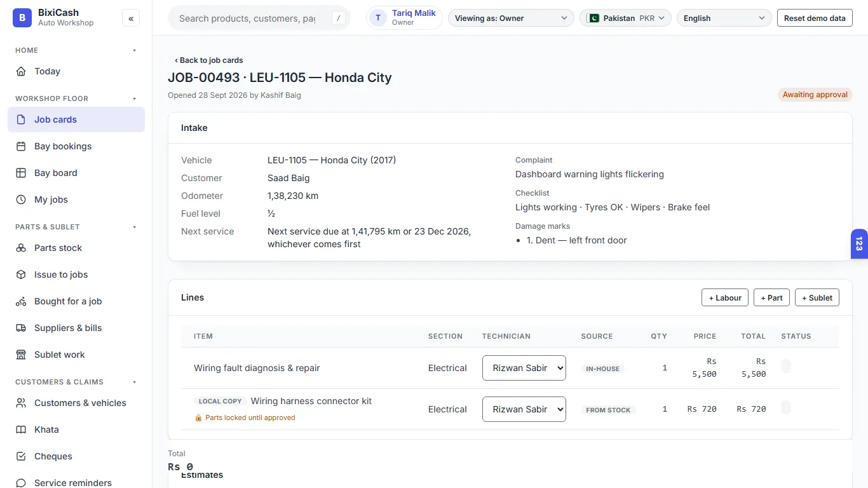Add a part line with + Part
Image resolution: width=868 pixels, height=488 pixels.
[771, 297]
